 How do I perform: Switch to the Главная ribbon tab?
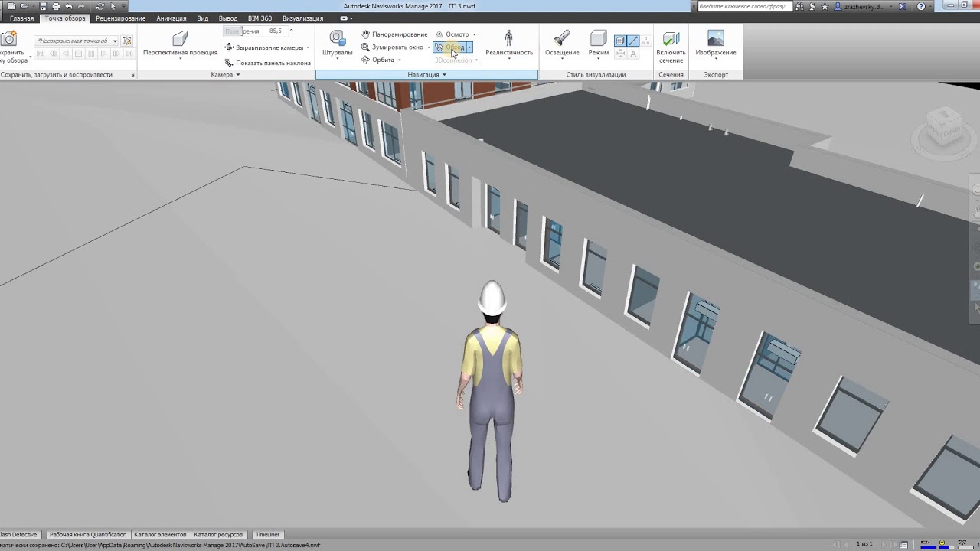click(21, 18)
